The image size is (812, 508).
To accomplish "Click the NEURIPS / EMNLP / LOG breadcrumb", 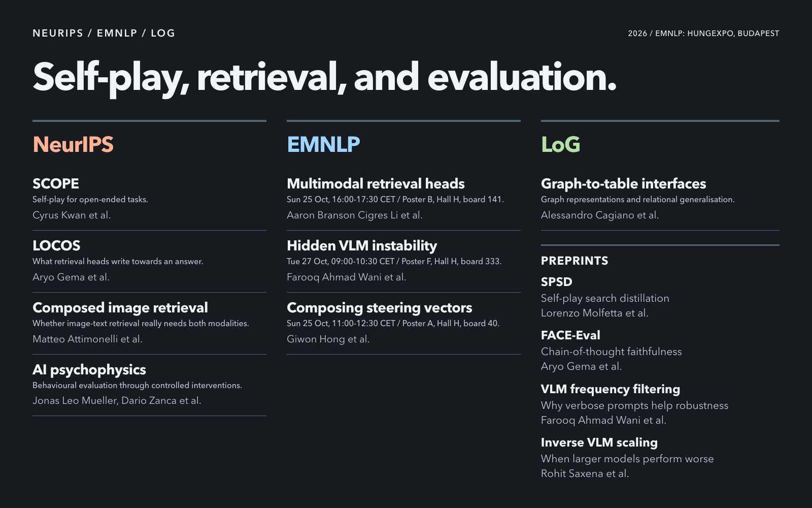I will click(x=104, y=33).
